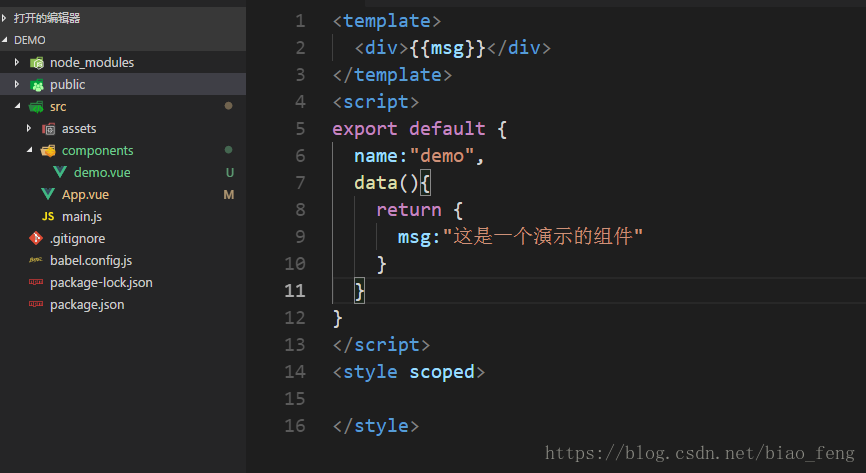The width and height of the screenshot is (866, 473).
Task: Click the Vue icon beside demo.vue
Action: pyautogui.click(x=60, y=172)
